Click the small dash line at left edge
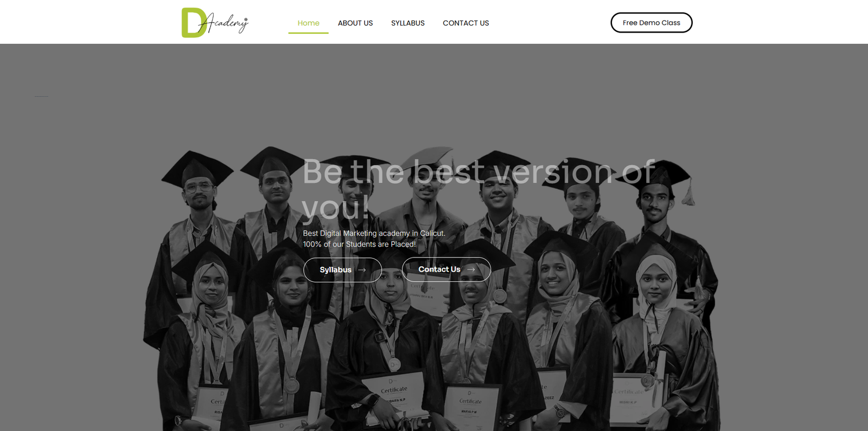The image size is (868, 431). coord(41,97)
